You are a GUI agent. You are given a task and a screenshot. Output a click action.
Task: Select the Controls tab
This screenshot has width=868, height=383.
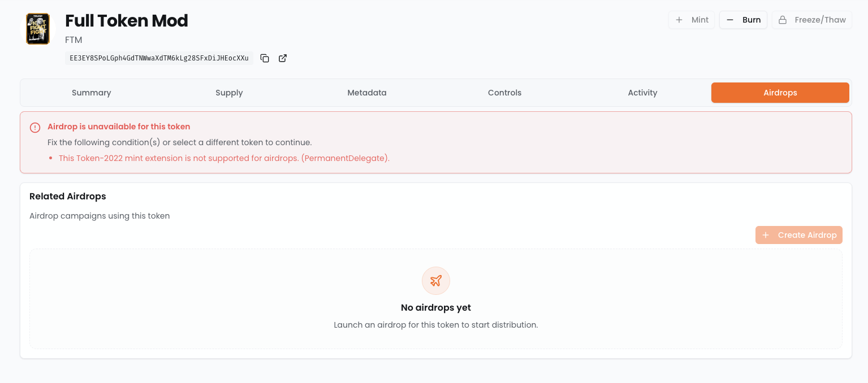click(x=504, y=93)
